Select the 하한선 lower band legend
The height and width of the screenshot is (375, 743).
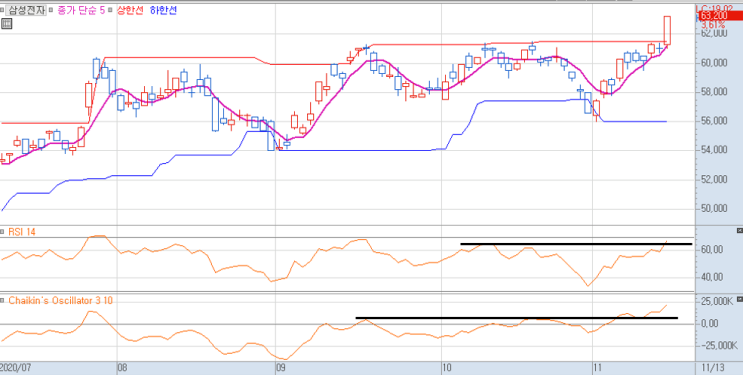coord(163,10)
